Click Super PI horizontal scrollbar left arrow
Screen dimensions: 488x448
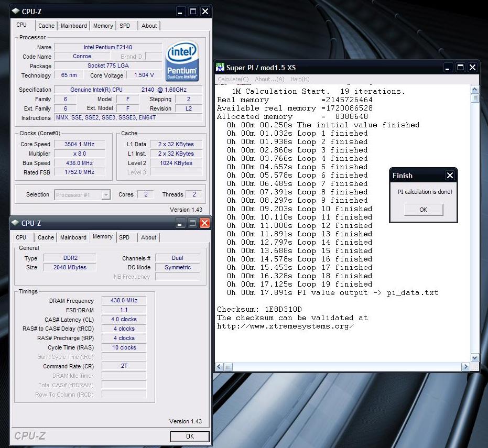pyautogui.click(x=219, y=367)
